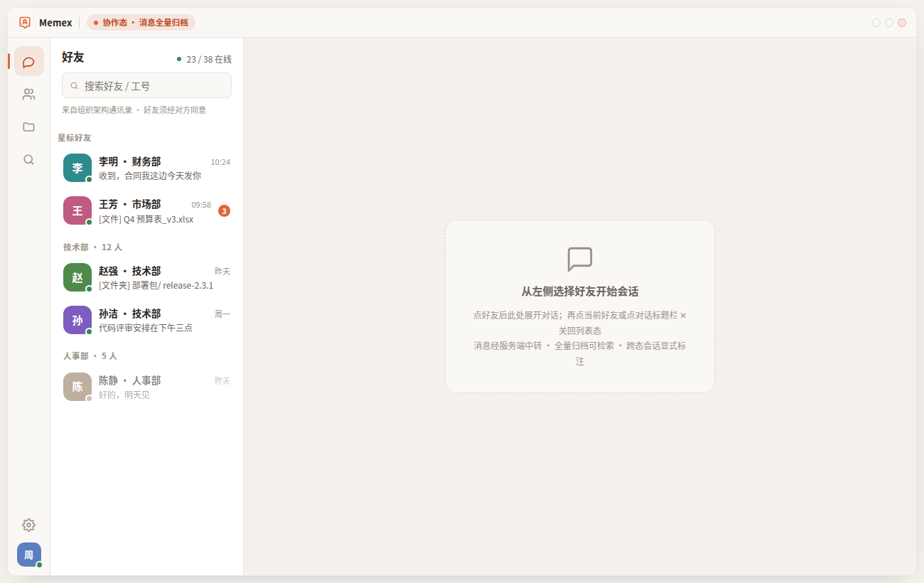This screenshot has height=583, width=924.
Task: Click file preview Q4 预算表_v3.xlsx
Action: (x=146, y=220)
